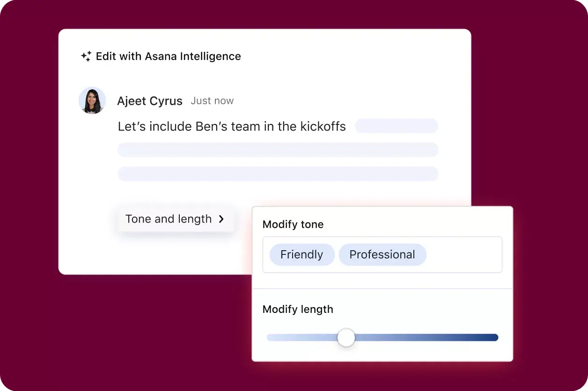Click the comment text 'Let's include Ben's team in the kickoffs'
The height and width of the screenshot is (391, 588).
(x=232, y=126)
